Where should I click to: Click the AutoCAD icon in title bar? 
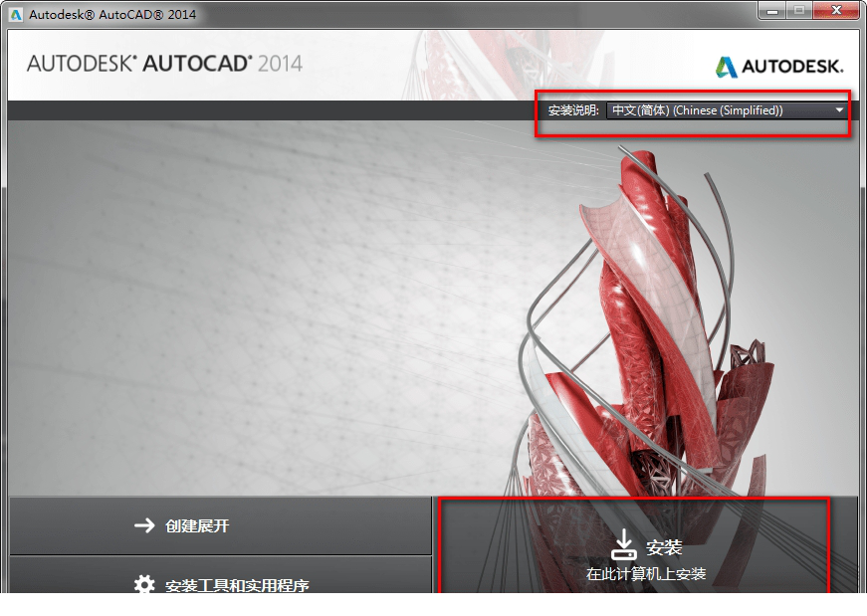[x=16, y=14]
